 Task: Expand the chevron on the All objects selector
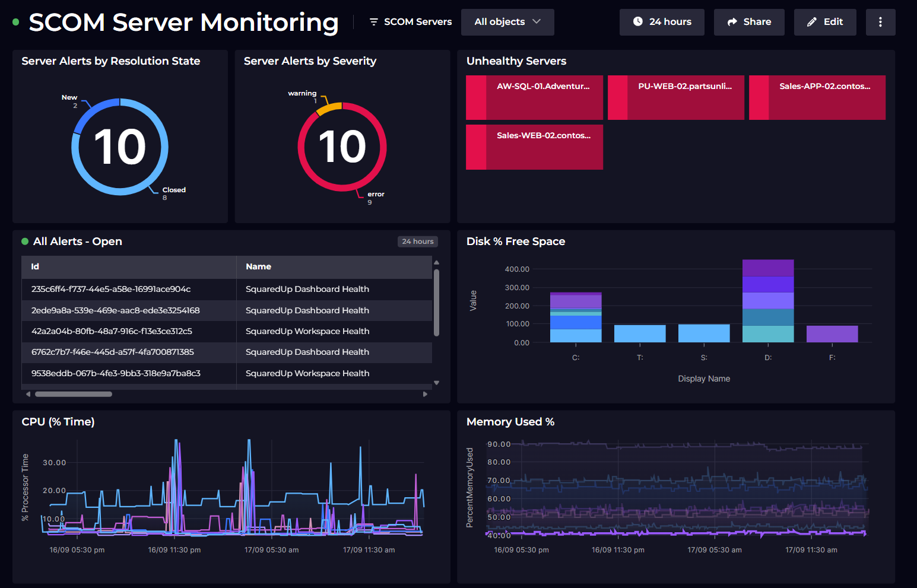pos(537,22)
